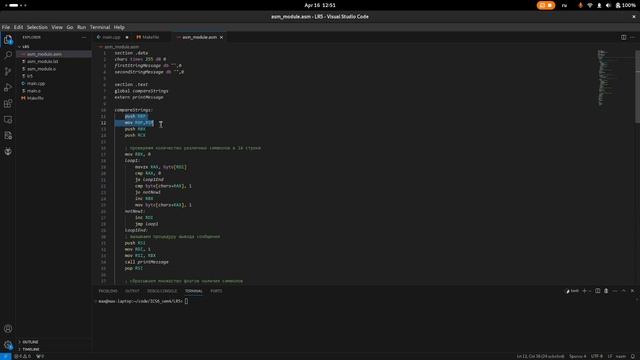Open the Go menu

click(x=70, y=27)
